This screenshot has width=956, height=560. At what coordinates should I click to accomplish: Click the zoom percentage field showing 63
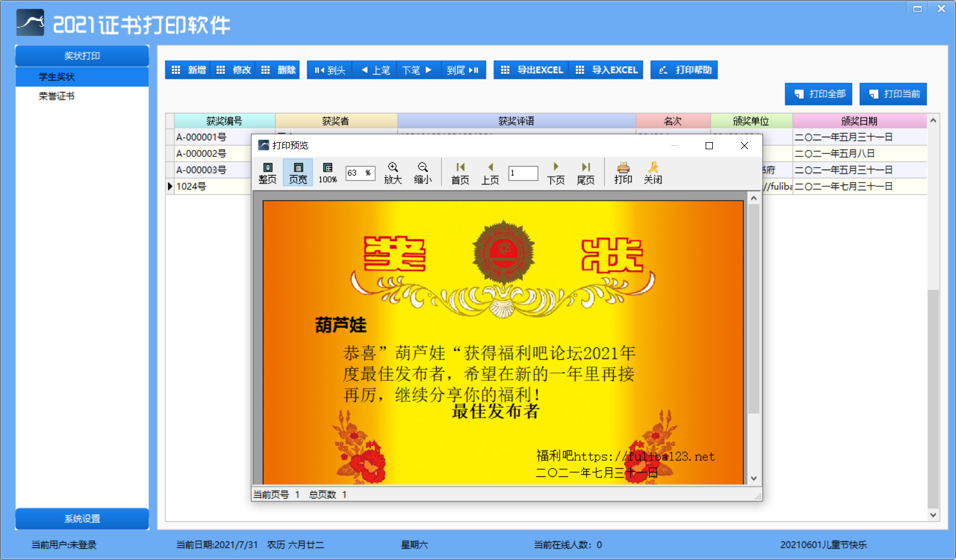(360, 173)
